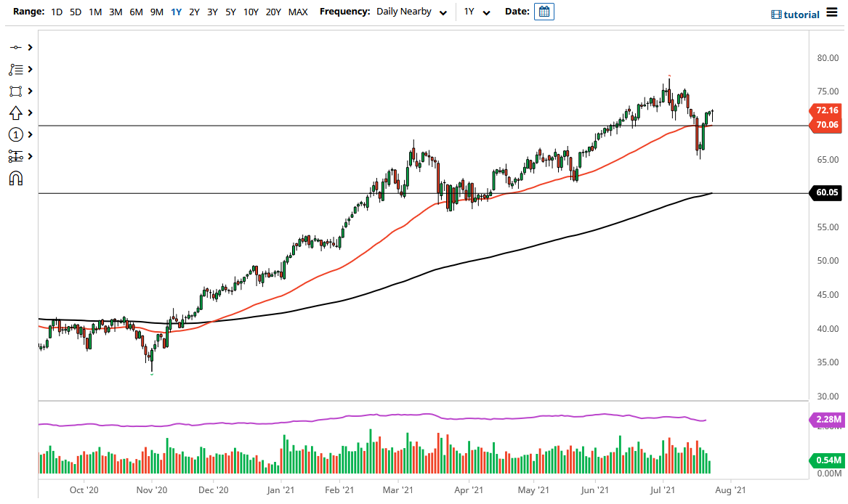Open the date picker calendar icon
The image size is (848, 504).
click(x=544, y=12)
